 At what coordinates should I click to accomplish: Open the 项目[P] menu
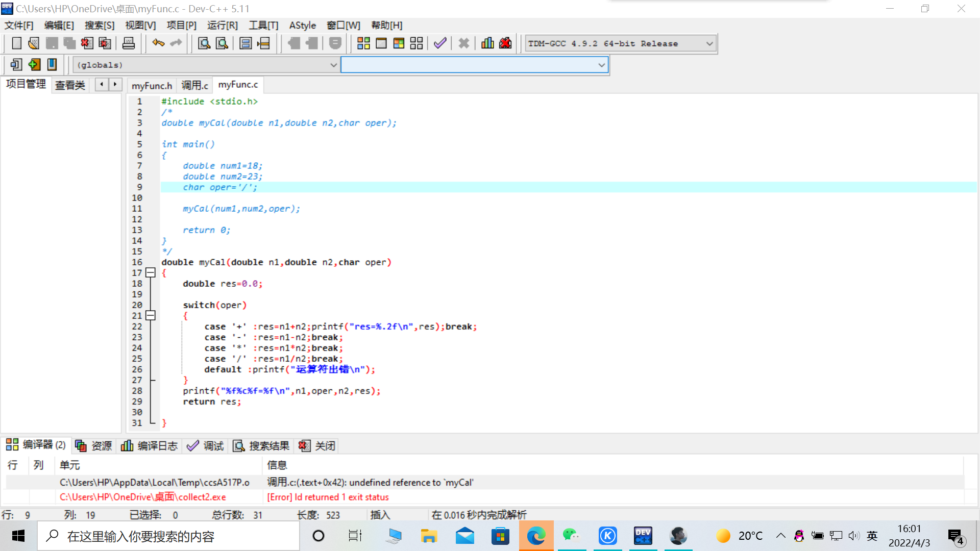tap(181, 26)
